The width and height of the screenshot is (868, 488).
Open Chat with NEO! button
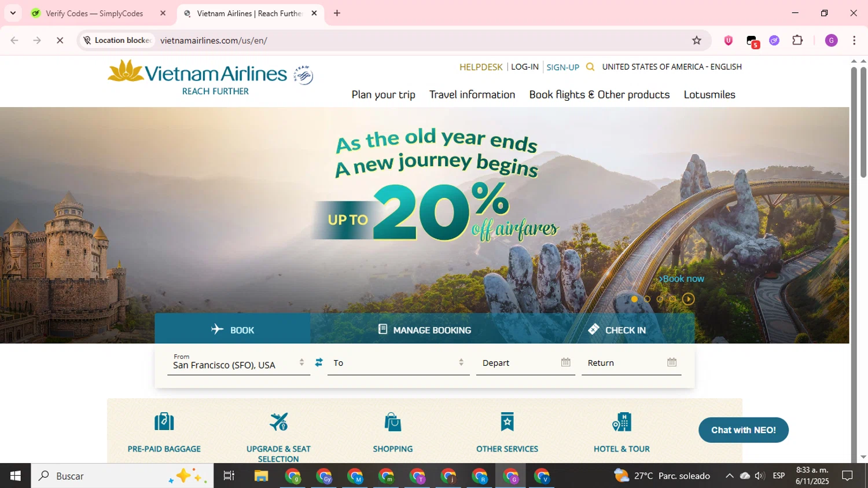744,430
